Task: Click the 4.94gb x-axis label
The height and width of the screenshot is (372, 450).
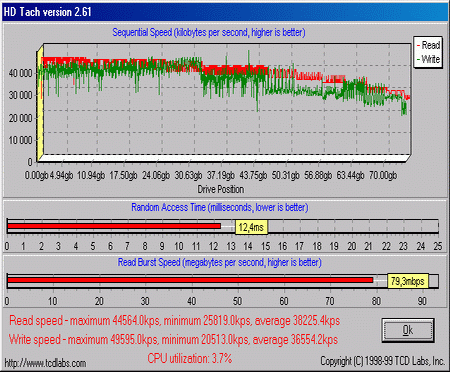Action: (62, 175)
